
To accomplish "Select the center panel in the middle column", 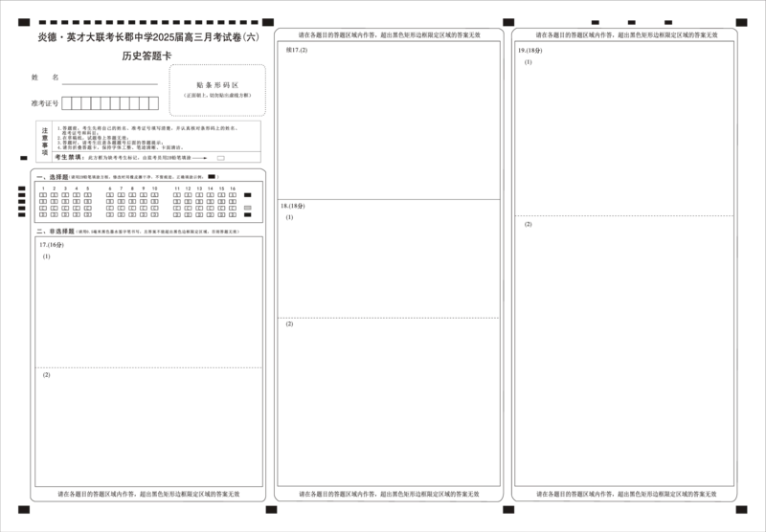I will point(391,259).
